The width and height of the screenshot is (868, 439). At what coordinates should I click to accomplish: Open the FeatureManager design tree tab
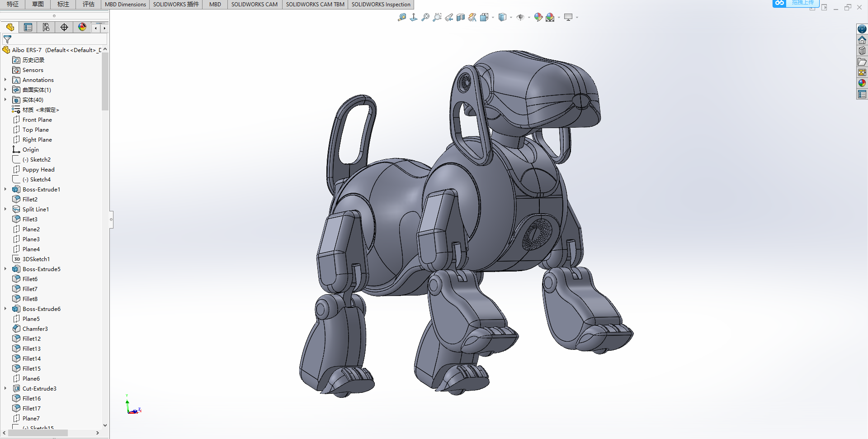pyautogui.click(x=10, y=27)
